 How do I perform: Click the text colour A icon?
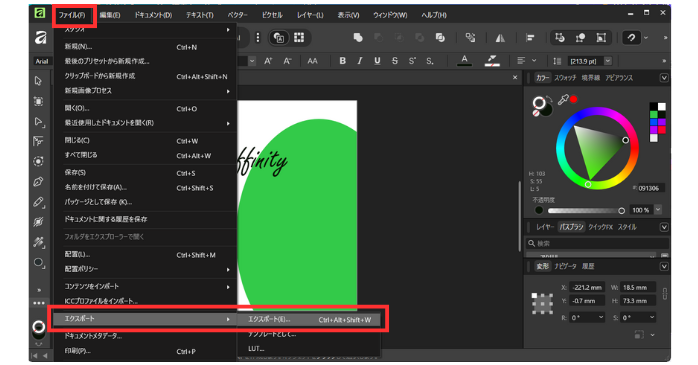(x=464, y=61)
